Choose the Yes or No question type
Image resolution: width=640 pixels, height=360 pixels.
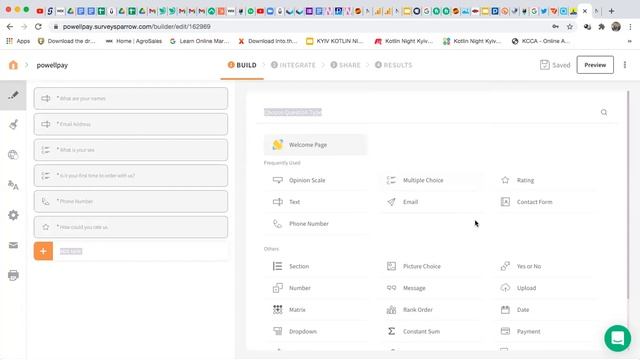545,266
